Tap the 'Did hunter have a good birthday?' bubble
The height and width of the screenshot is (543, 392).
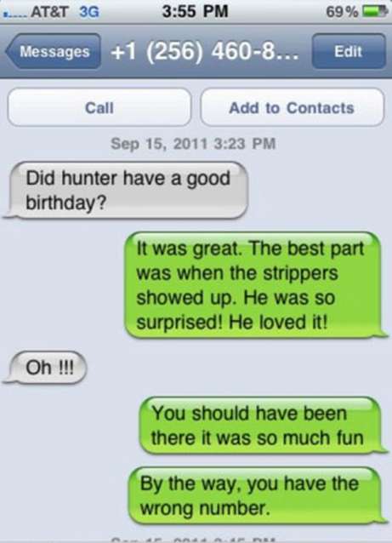coord(127,191)
